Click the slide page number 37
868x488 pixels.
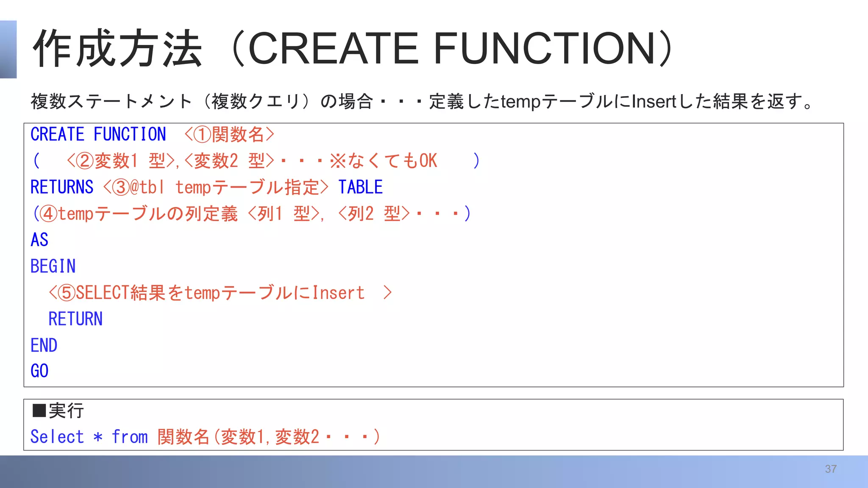(831, 469)
